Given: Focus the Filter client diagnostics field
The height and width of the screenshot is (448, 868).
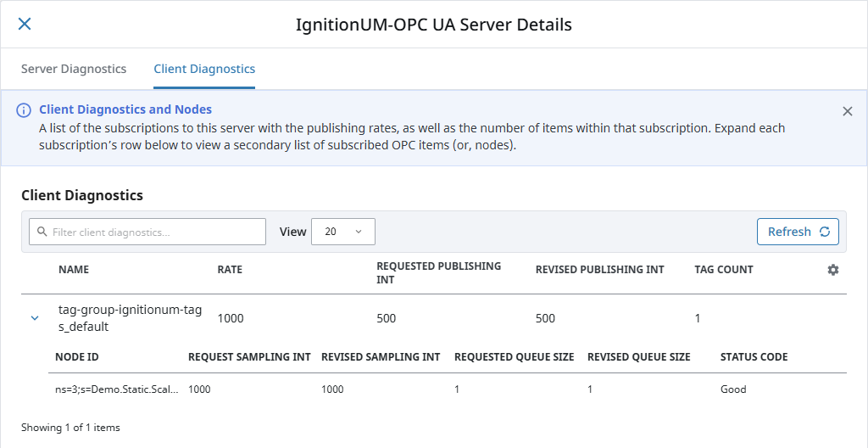Looking at the screenshot, I should click(x=147, y=232).
